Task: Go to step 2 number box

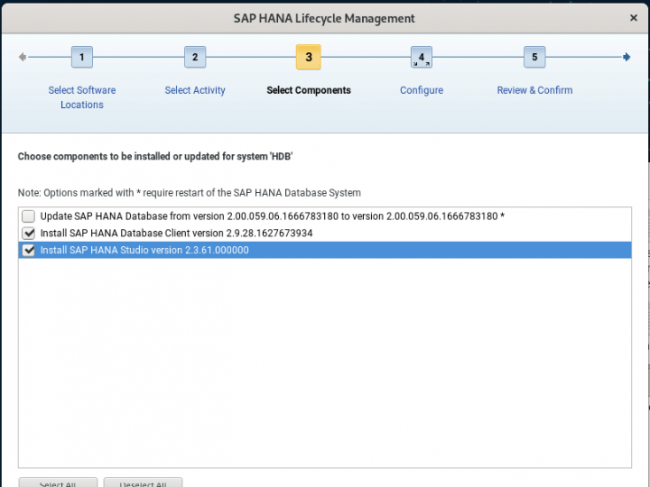Action: coord(195,57)
